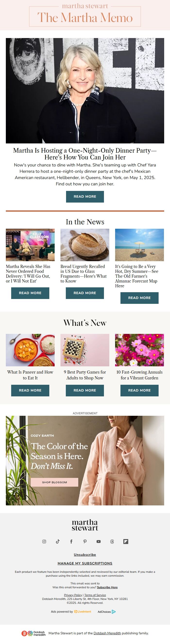This screenshot has width=170, height=644.
Task: Read more about the bread recall
Action: [85, 293]
